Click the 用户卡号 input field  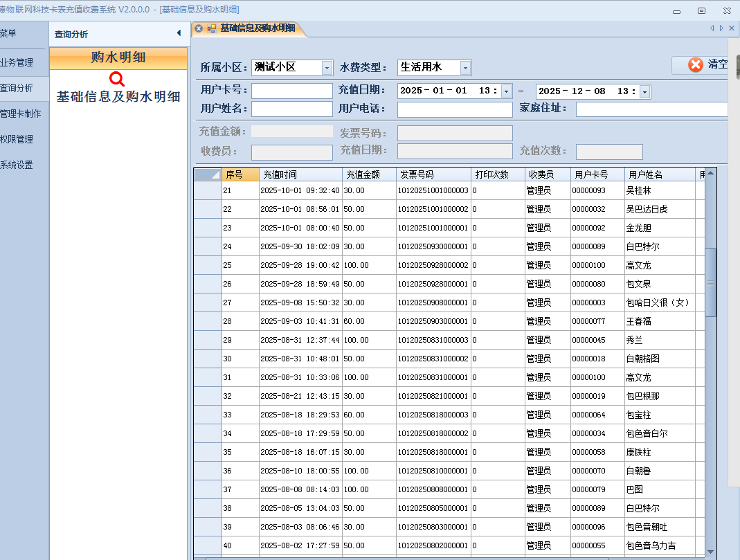(291, 91)
